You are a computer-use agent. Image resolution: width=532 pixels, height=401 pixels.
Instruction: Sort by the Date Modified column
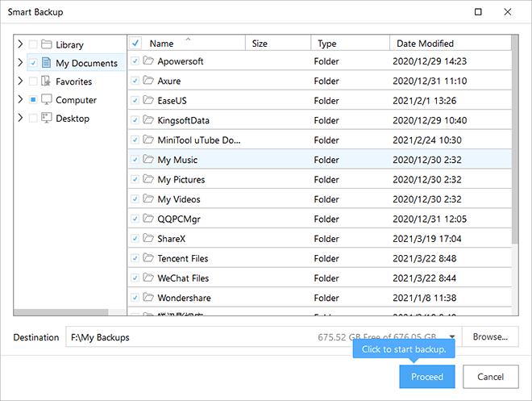pyautogui.click(x=425, y=44)
